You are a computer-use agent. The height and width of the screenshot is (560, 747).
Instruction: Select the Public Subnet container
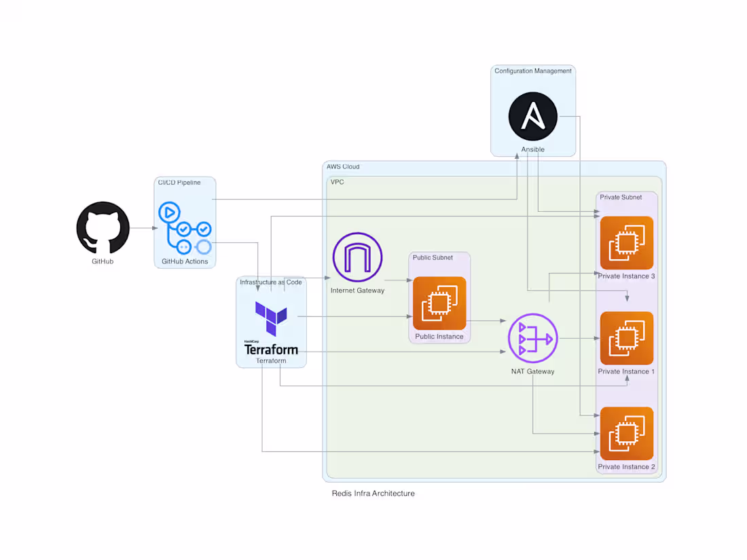coord(432,257)
